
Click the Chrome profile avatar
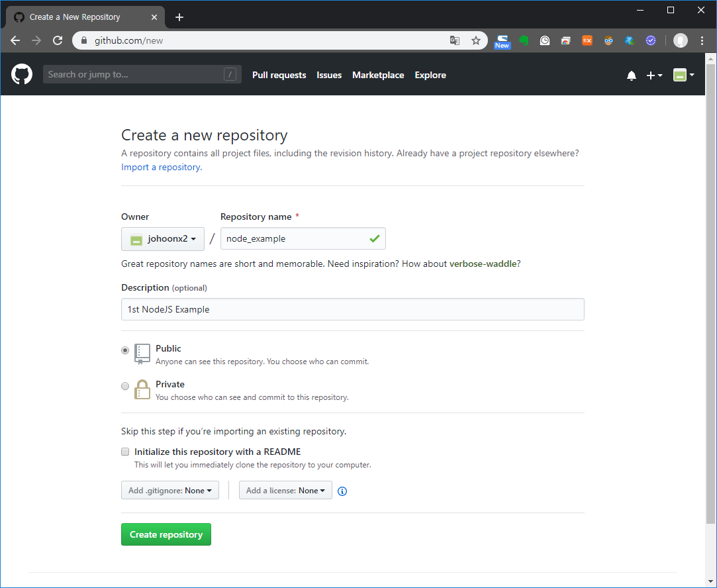tap(681, 40)
